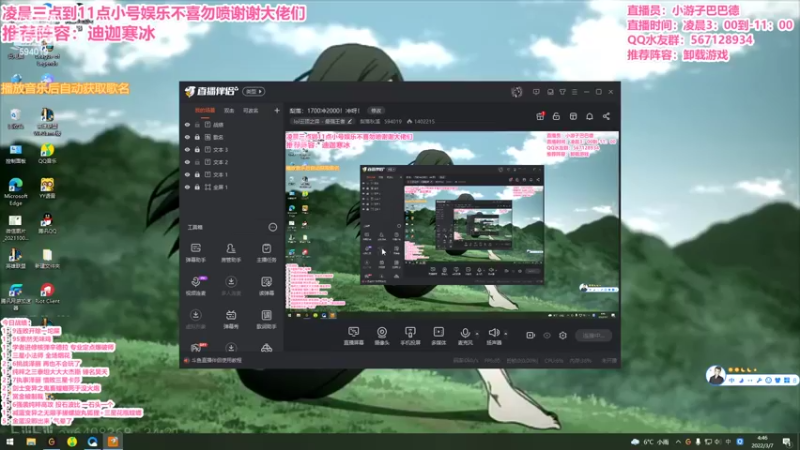Open the tool with purple badge in toolbox
Viewport: 800px width, 450px height.
click(195, 286)
